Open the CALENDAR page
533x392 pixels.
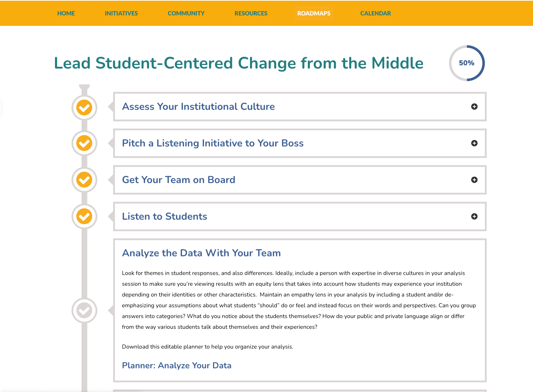coord(375,13)
